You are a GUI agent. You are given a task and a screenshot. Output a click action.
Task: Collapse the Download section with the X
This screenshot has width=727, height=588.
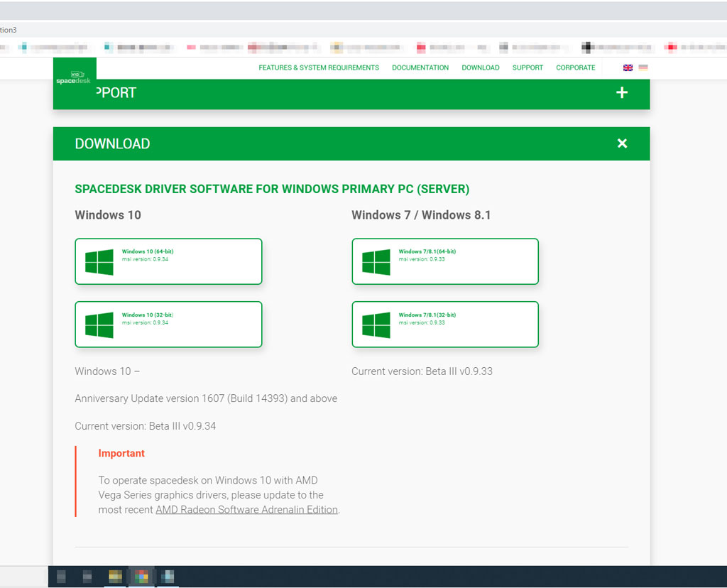click(x=622, y=143)
